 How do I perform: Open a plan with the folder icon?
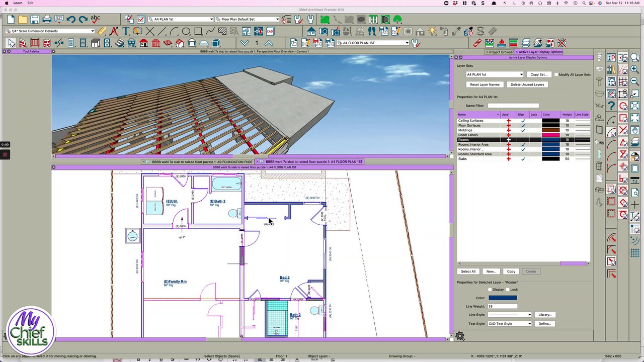(23, 20)
